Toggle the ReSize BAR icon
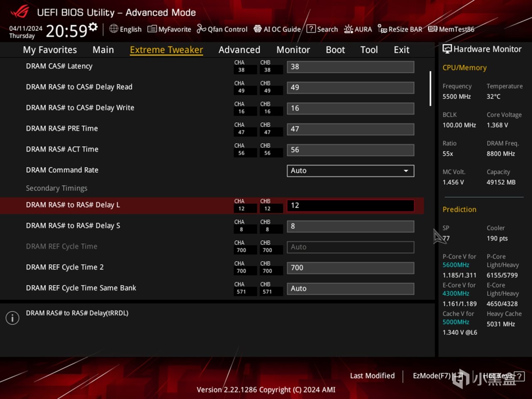 [382, 29]
